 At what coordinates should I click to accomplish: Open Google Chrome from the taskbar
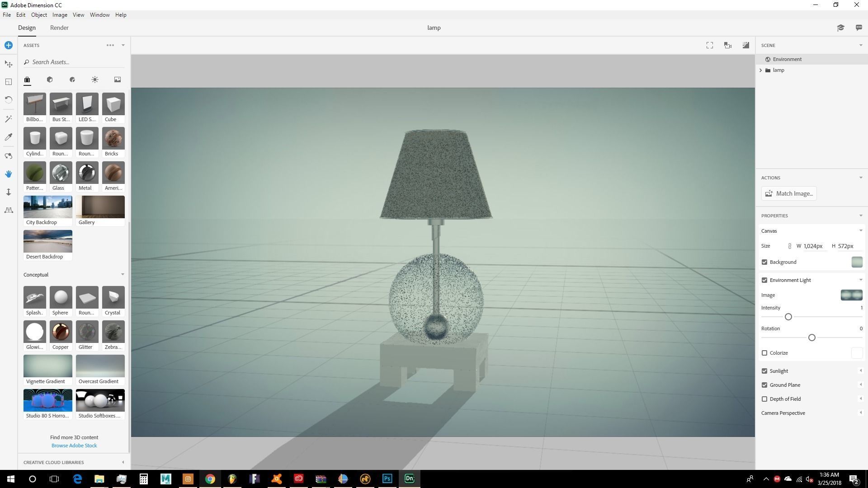(x=210, y=479)
